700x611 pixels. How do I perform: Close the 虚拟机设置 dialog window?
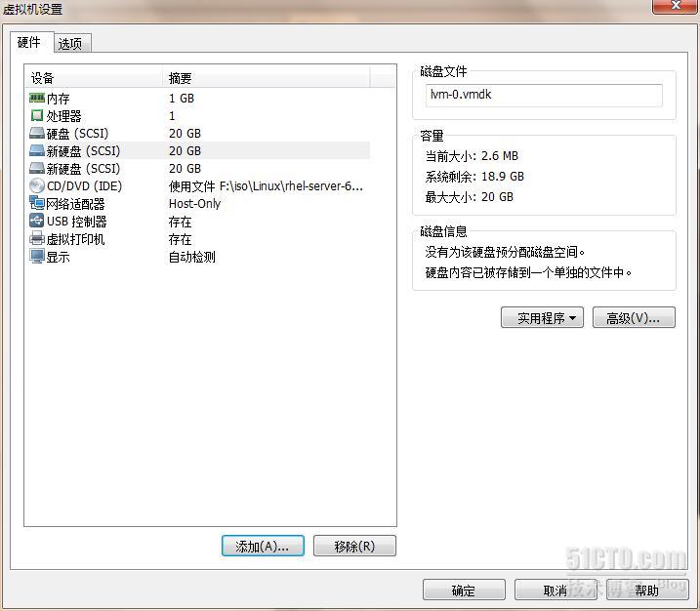pyautogui.click(x=676, y=6)
